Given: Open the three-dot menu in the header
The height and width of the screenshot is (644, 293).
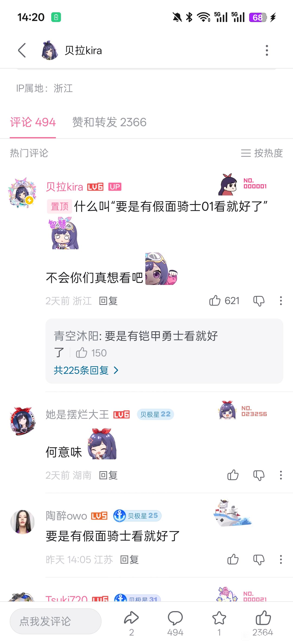Looking at the screenshot, I should click(x=267, y=50).
